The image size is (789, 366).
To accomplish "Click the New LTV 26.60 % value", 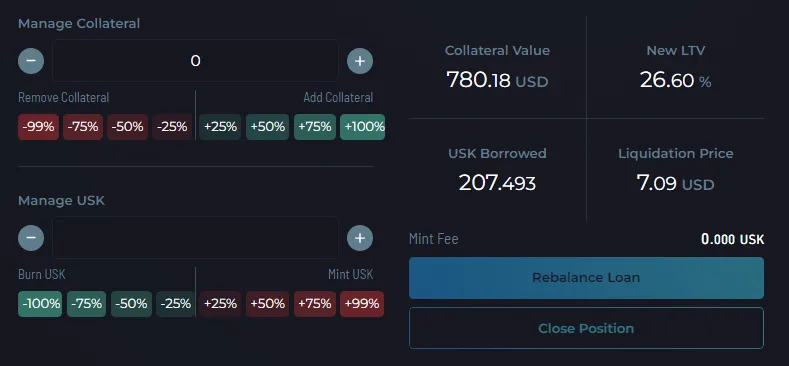I will tap(675, 80).
